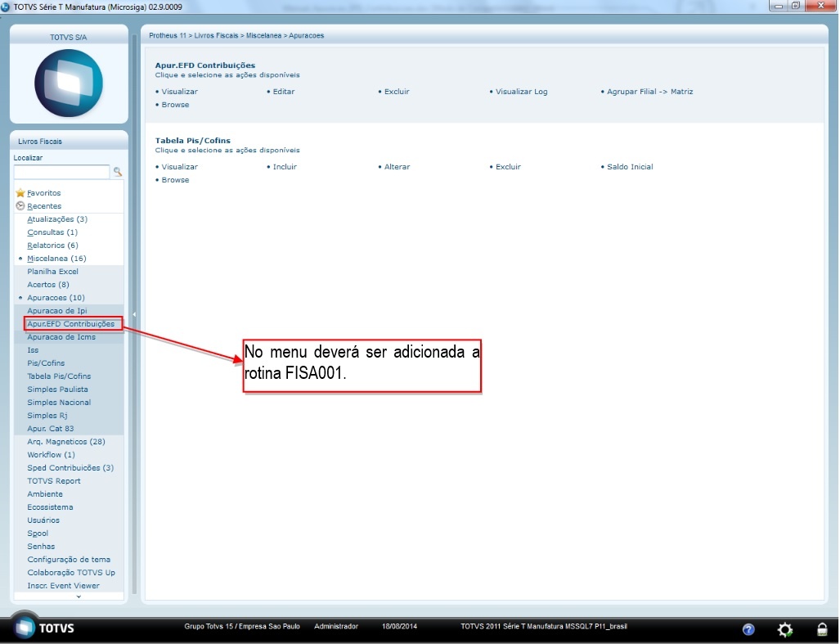Open Simples Rj item
Screen dimensions: 840x644
pos(47,416)
